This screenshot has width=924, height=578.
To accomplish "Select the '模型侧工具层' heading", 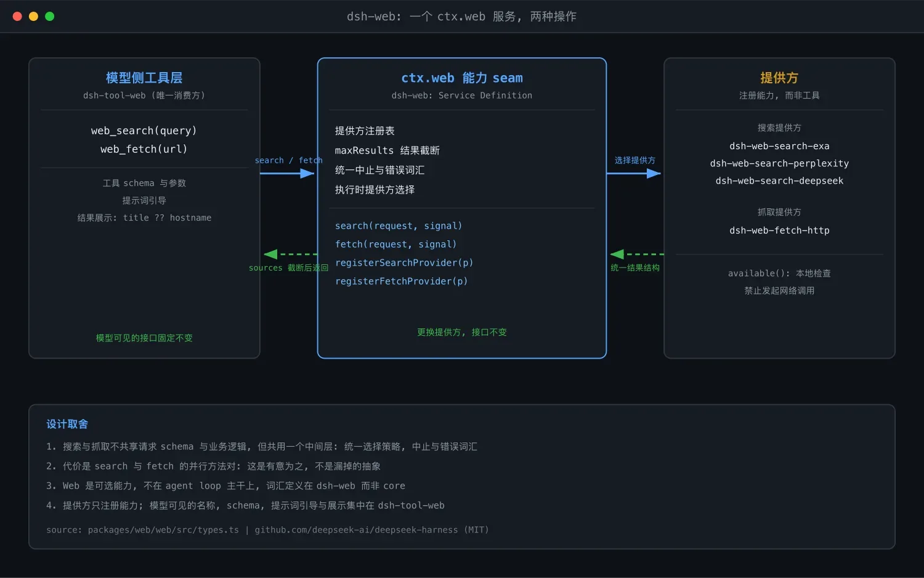I will (x=144, y=78).
